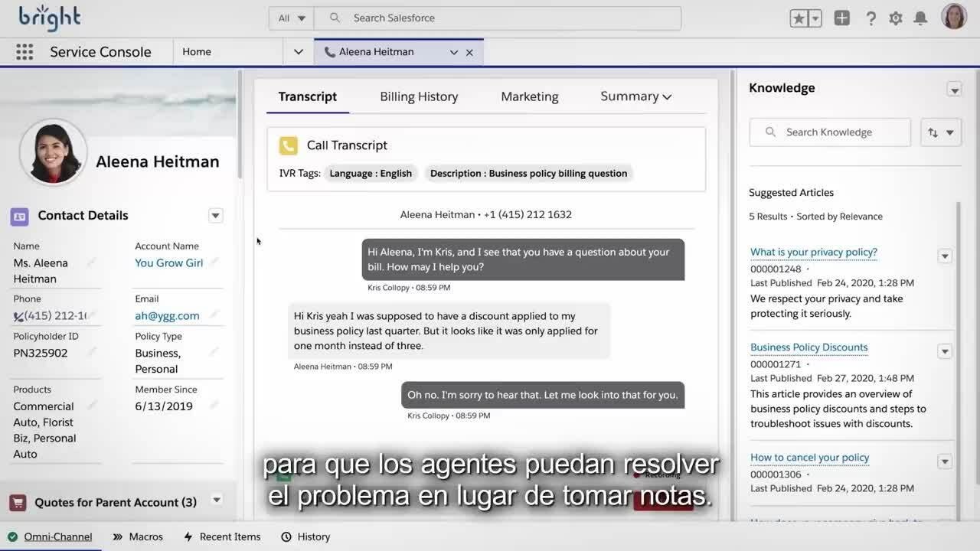Click the user profile avatar
The width and height of the screenshot is (980, 551).
[x=954, y=17]
